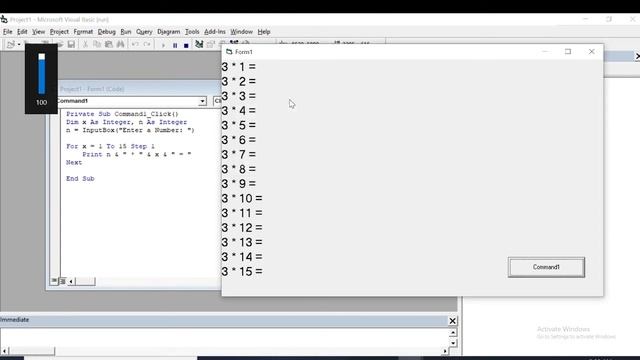Click the Undo toolbar icon
Image resolution: width=640 pixels, height=360 pixels.
(135, 44)
